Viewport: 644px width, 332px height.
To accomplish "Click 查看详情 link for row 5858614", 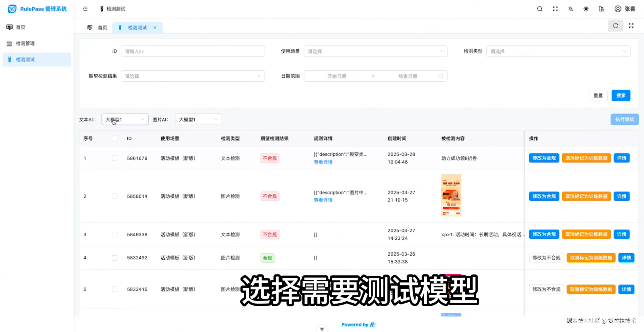I will point(323,200).
